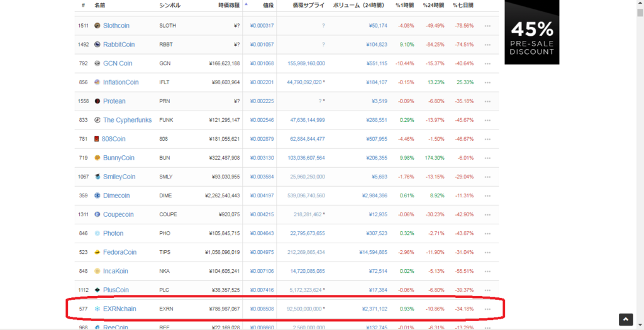Click the 45% pre-sale discount banner
The image size is (644, 330).
pos(532,32)
